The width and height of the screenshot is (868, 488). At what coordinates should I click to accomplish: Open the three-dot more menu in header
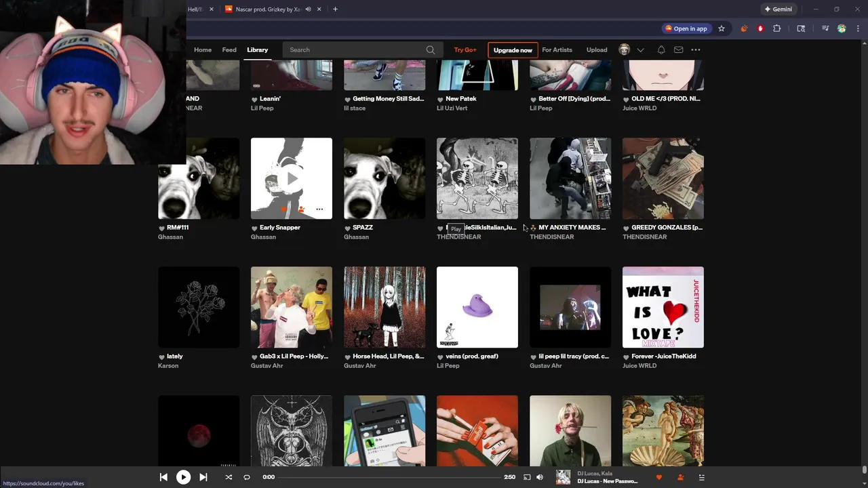point(696,49)
